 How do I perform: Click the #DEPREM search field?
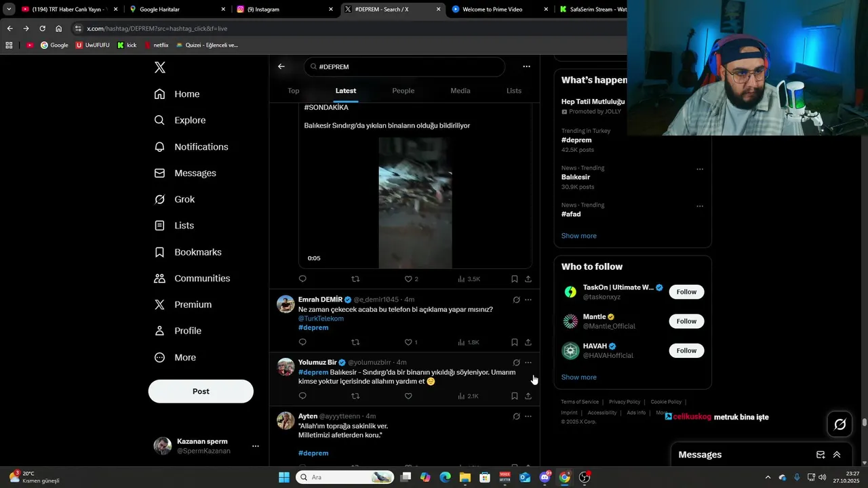[x=405, y=66]
